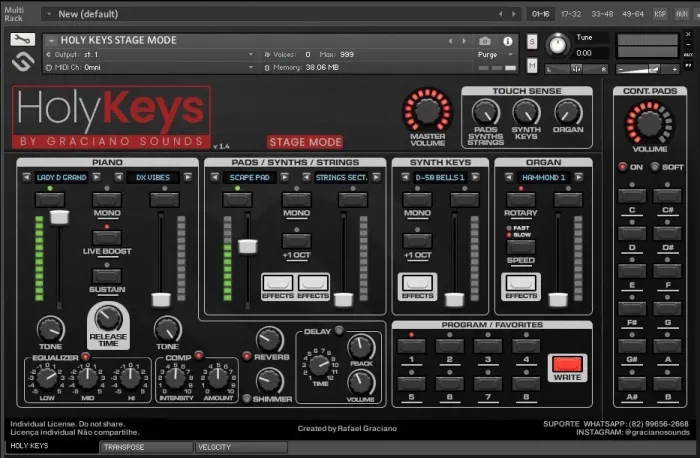Click Hammond 1 organ volume fader
This screenshot has width=700, height=458.
tap(558, 300)
